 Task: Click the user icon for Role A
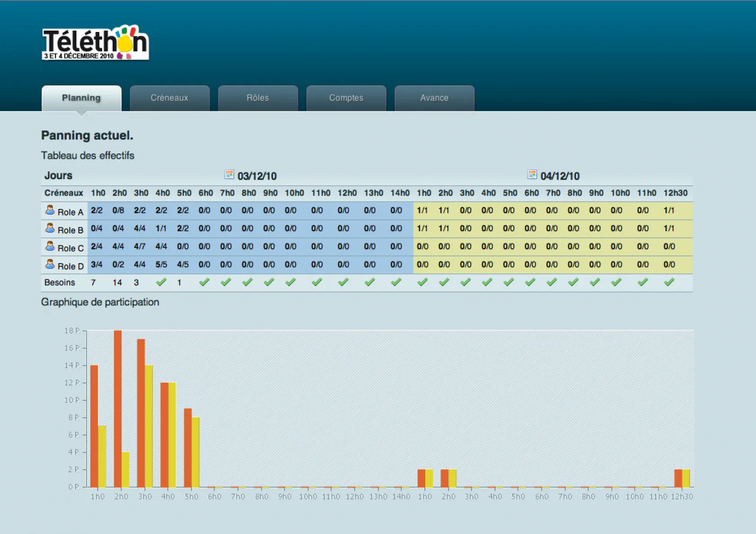coord(50,210)
